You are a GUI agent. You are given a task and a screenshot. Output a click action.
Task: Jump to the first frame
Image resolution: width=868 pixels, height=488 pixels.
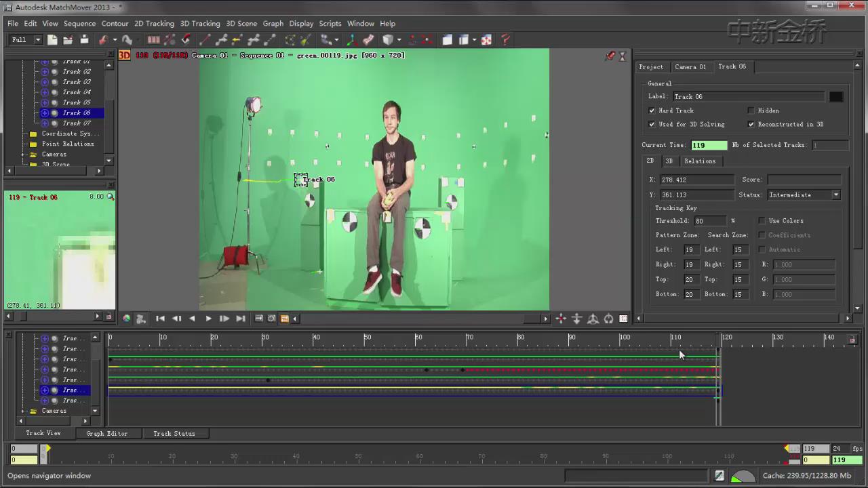coord(160,319)
